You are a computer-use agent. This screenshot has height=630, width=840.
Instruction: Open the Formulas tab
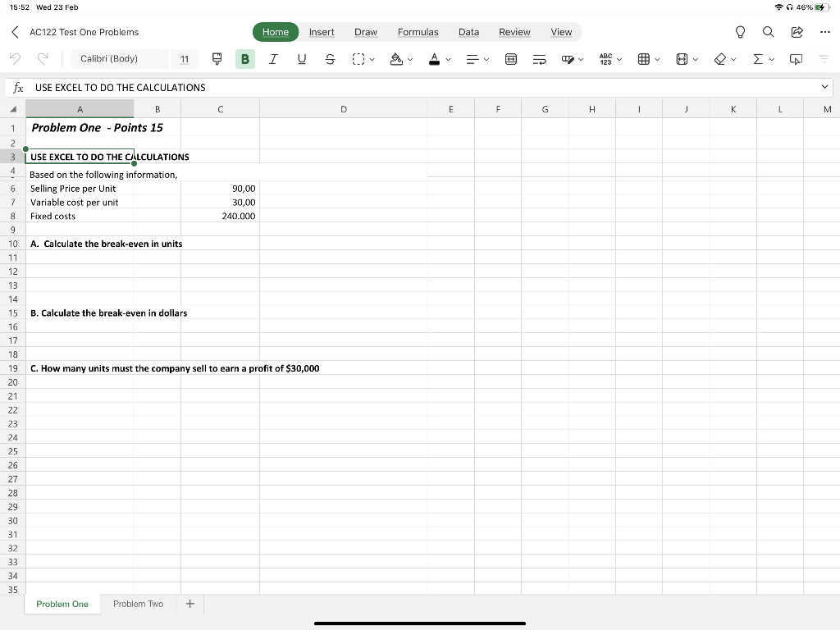[x=418, y=32]
